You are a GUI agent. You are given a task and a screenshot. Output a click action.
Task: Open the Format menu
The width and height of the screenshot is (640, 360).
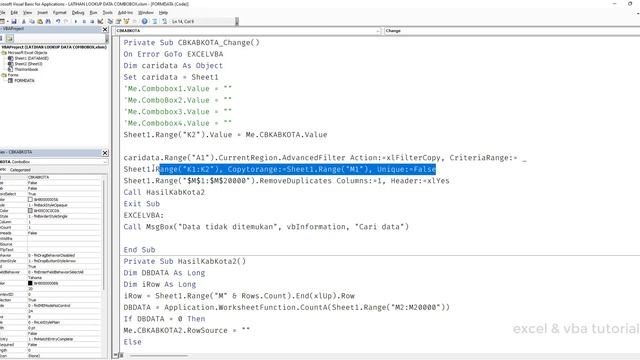pyautogui.click(x=60, y=13)
